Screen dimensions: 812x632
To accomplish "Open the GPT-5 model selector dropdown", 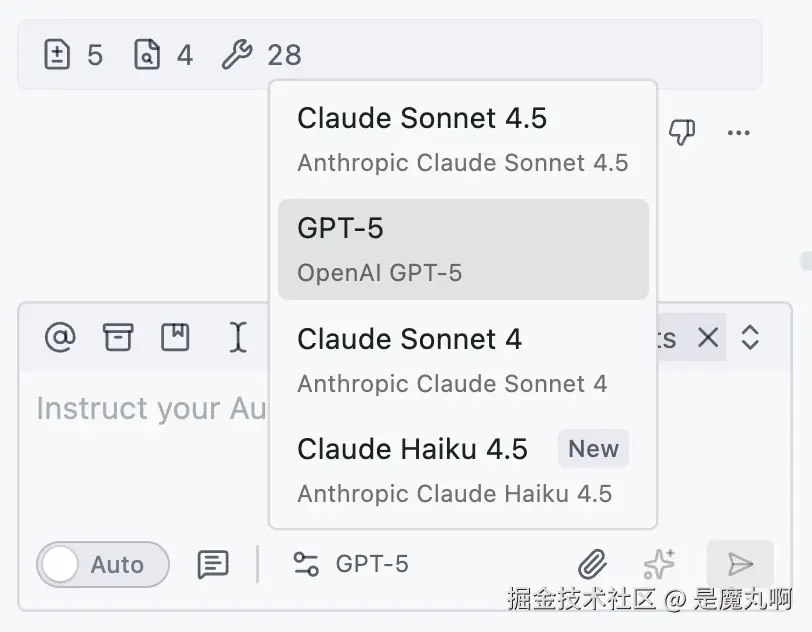I will (354, 563).
